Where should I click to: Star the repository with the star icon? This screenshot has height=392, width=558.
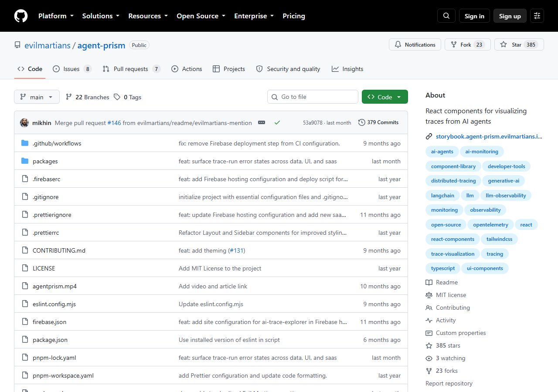[x=504, y=44]
